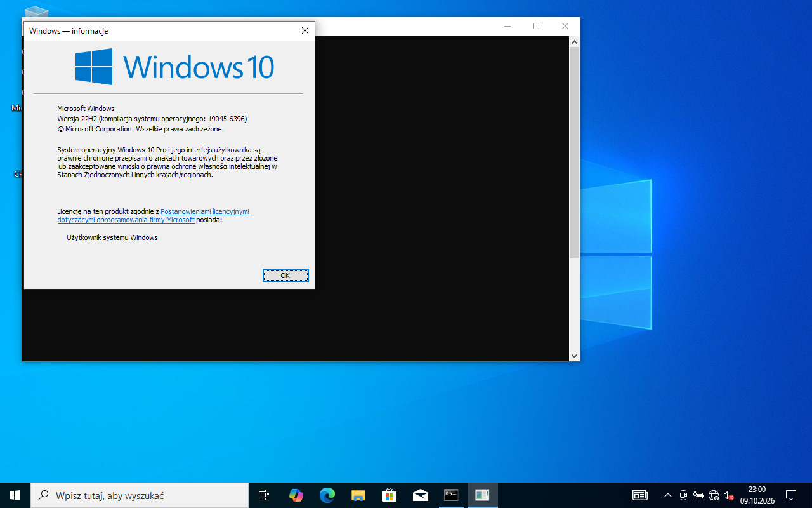This screenshot has height=508, width=812.
Task: Close the console window behind the dialog
Action: pyautogui.click(x=565, y=26)
